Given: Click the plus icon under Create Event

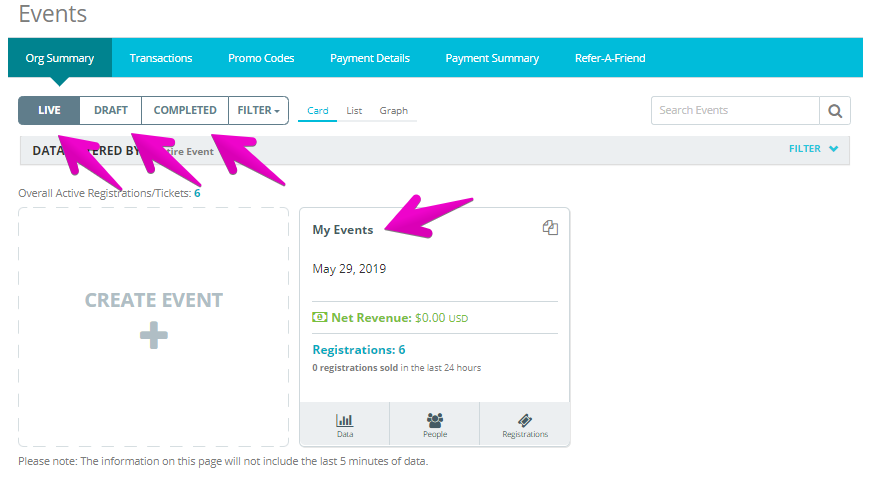Looking at the screenshot, I should coord(154,335).
